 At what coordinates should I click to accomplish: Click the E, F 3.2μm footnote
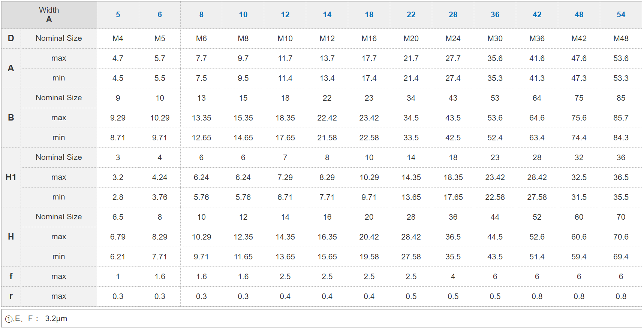point(37,319)
